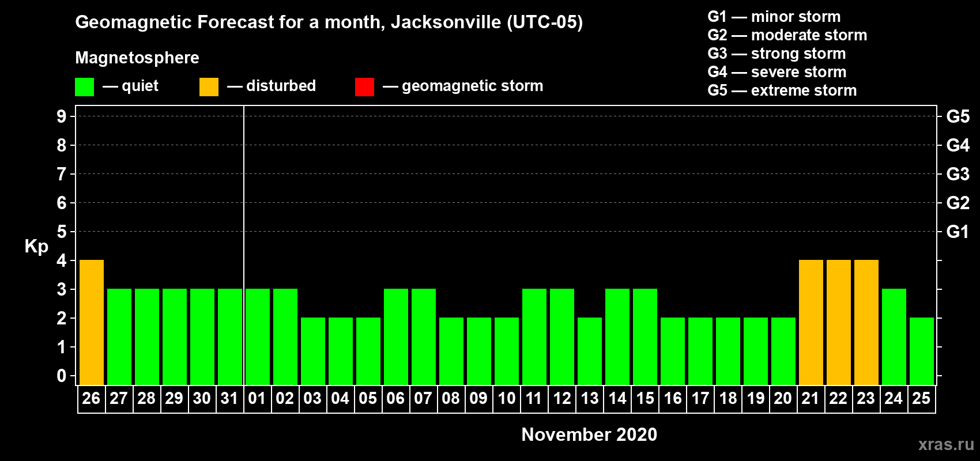
Task: Click date label 24 on the axis
Action: point(894,398)
